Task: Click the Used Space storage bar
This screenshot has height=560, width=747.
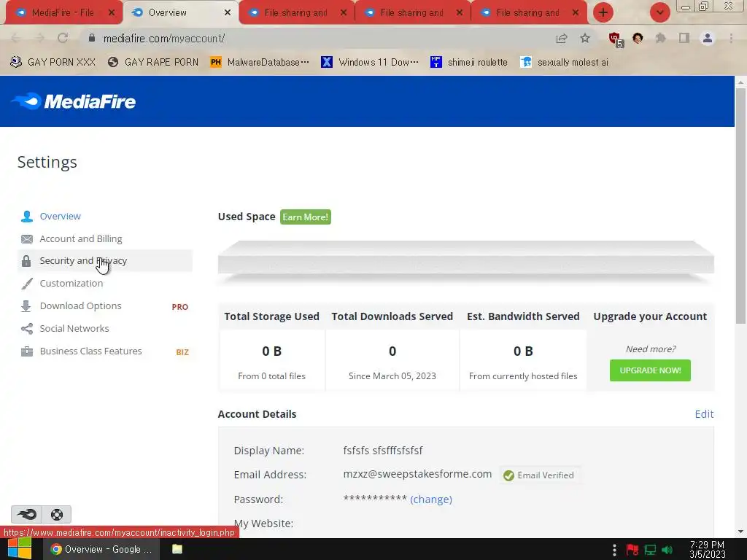Action: [x=466, y=260]
